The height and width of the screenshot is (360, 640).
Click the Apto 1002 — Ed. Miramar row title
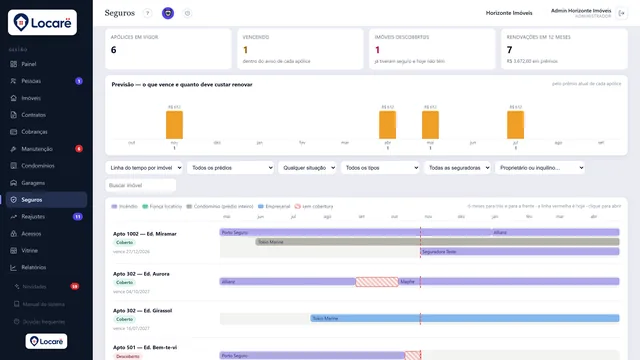[144, 234]
